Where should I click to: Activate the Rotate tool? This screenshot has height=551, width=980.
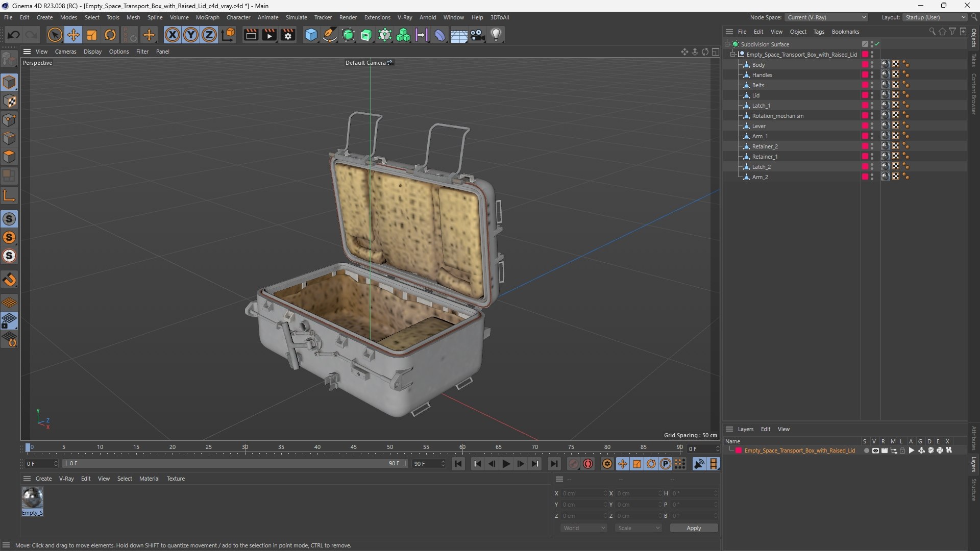tap(110, 35)
